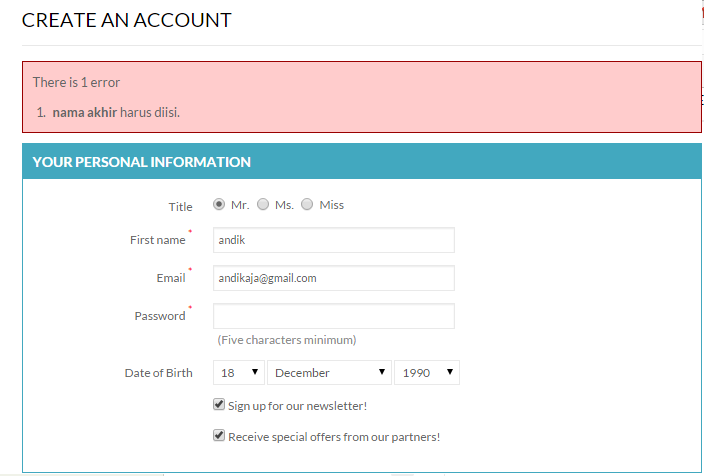Click the Miss label text

(331, 205)
